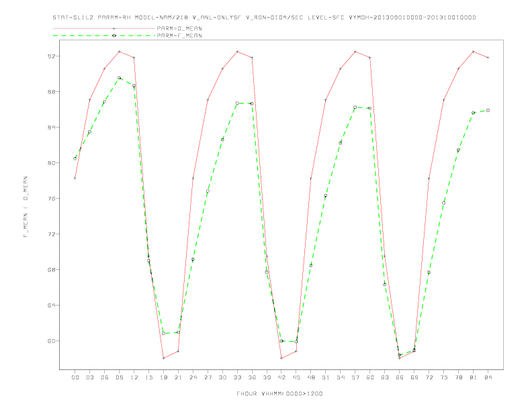This screenshot has height=411, width=532.
Task: Click x-axis tick label 06
Action: (x=105, y=377)
